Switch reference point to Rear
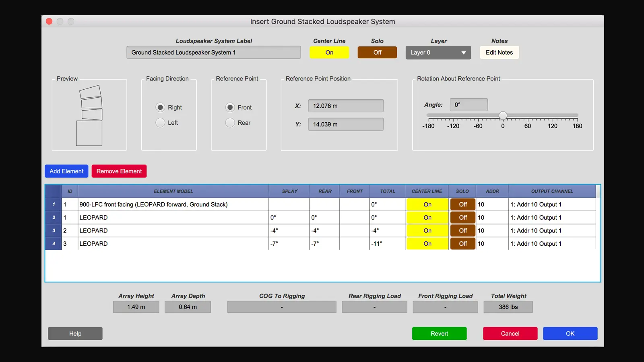The image size is (644, 362). click(230, 123)
